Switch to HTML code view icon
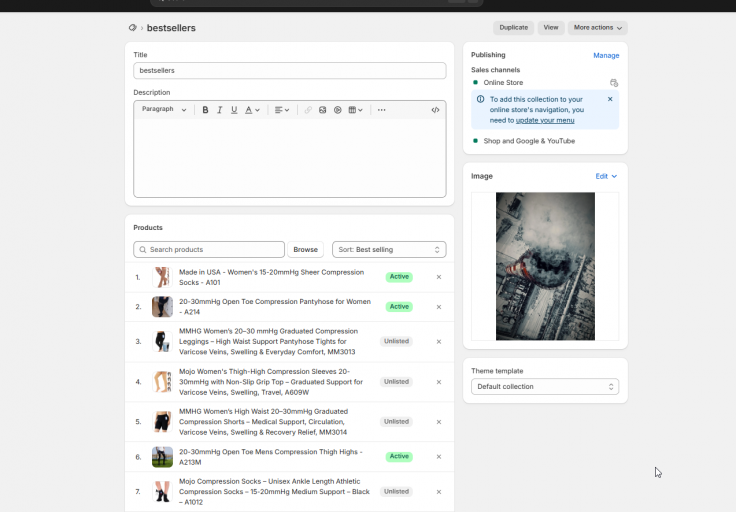736x512 pixels. (435, 110)
